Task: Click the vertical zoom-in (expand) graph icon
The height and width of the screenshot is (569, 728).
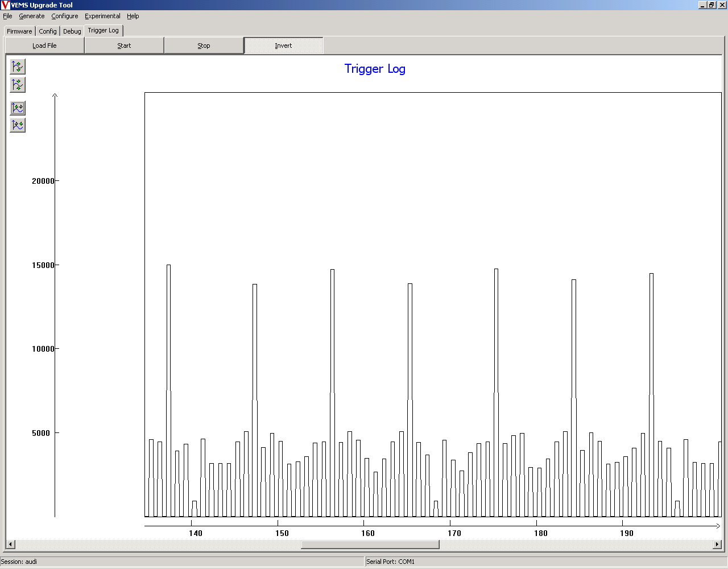Action: [x=18, y=67]
